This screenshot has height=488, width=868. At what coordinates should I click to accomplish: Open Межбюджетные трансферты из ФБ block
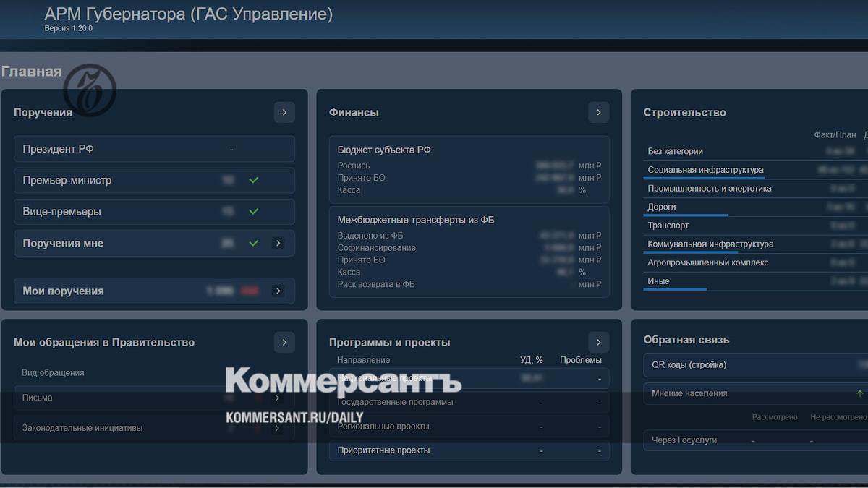(469, 252)
